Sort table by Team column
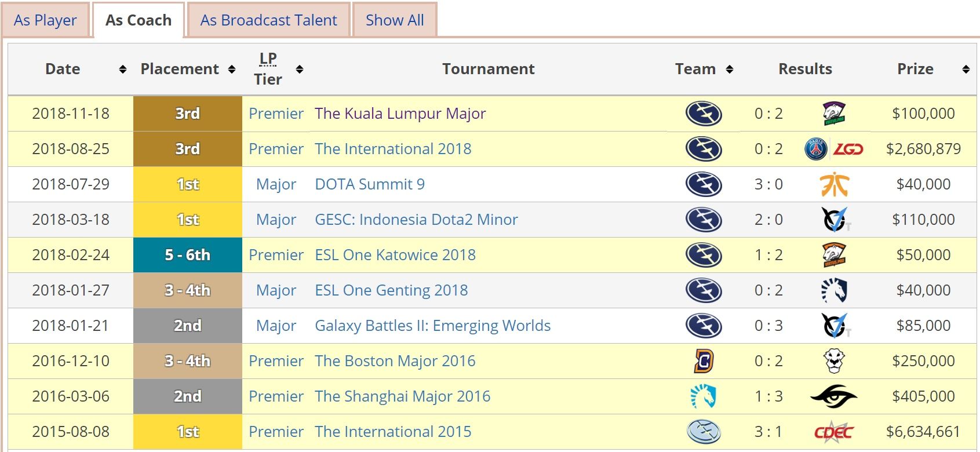This screenshot has width=980, height=452. coord(730,70)
